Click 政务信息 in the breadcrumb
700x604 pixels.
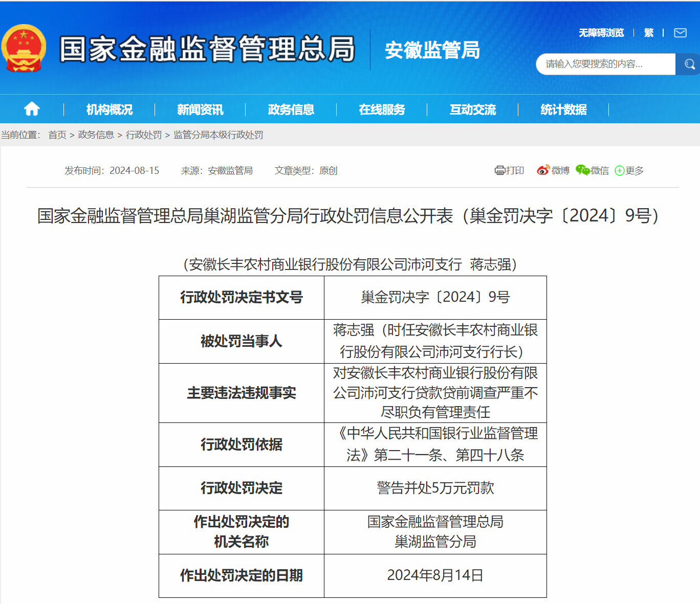(96, 135)
